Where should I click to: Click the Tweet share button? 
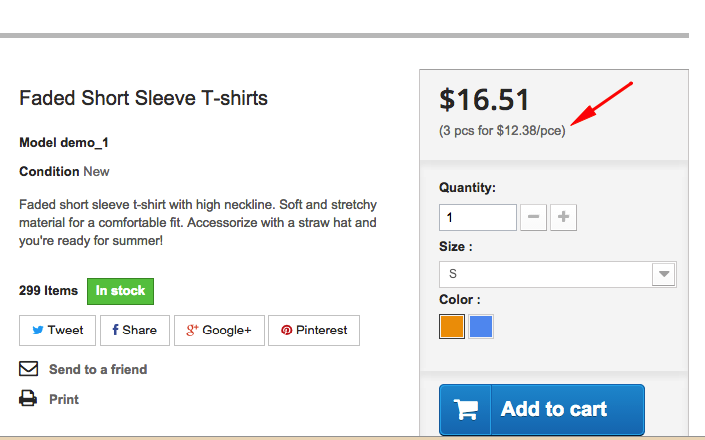click(x=57, y=330)
